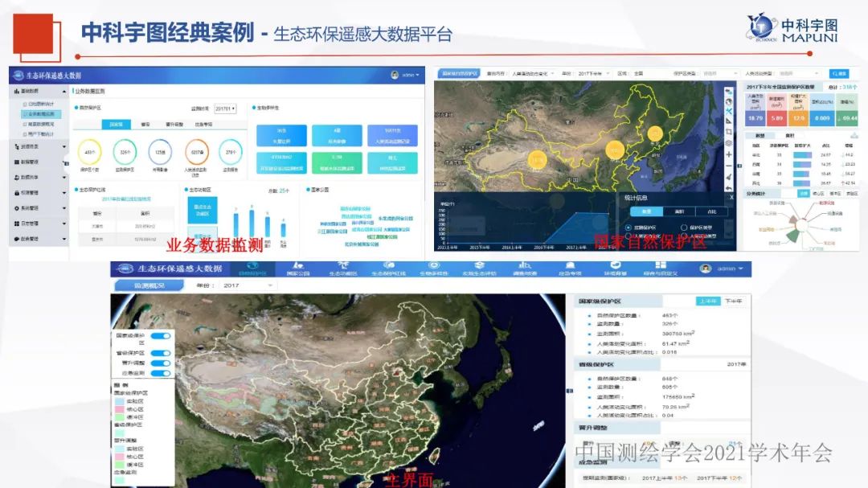Image resolution: width=868 pixels, height=488 pixels.
Task: Click the 综合与自定义 grid icon
Action: coord(657,265)
